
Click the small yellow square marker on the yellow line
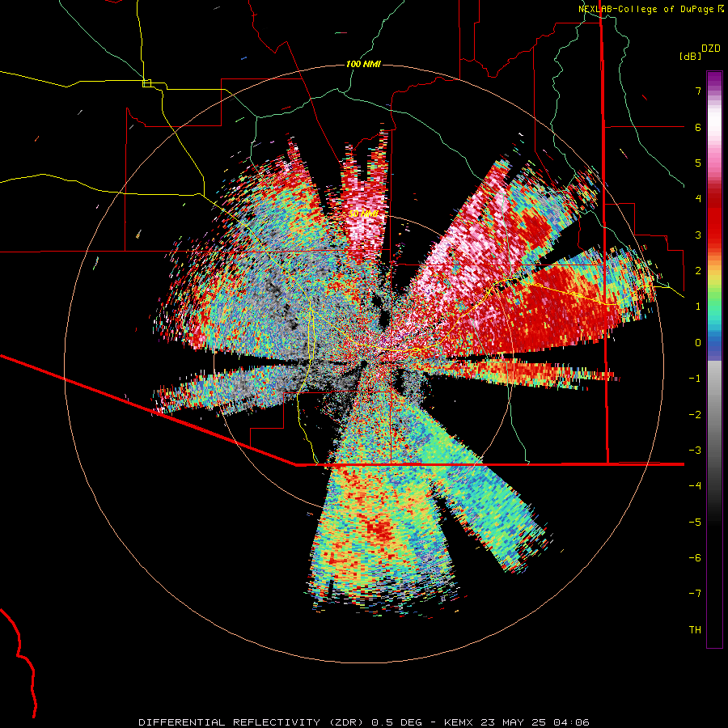click(146, 83)
